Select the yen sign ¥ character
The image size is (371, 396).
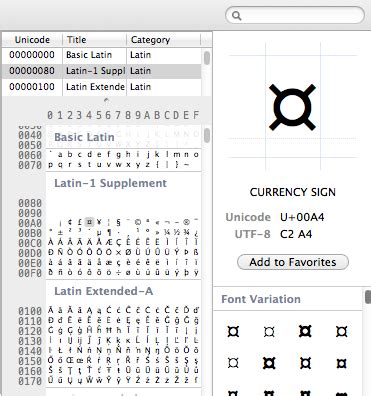pos(99,222)
